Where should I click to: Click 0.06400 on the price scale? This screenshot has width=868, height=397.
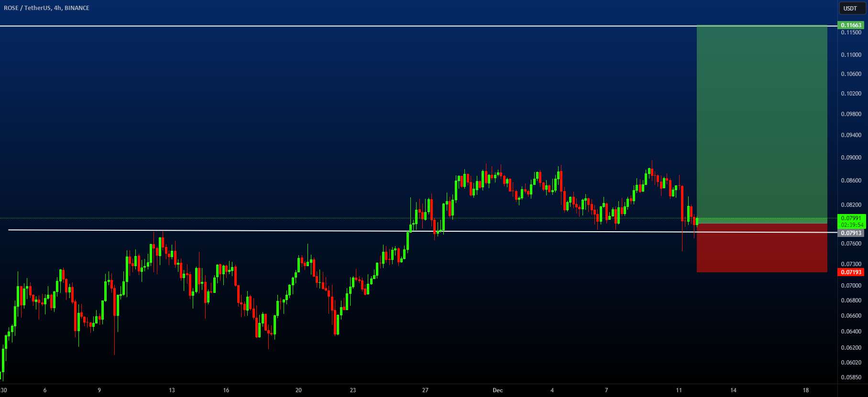(851, 332)
